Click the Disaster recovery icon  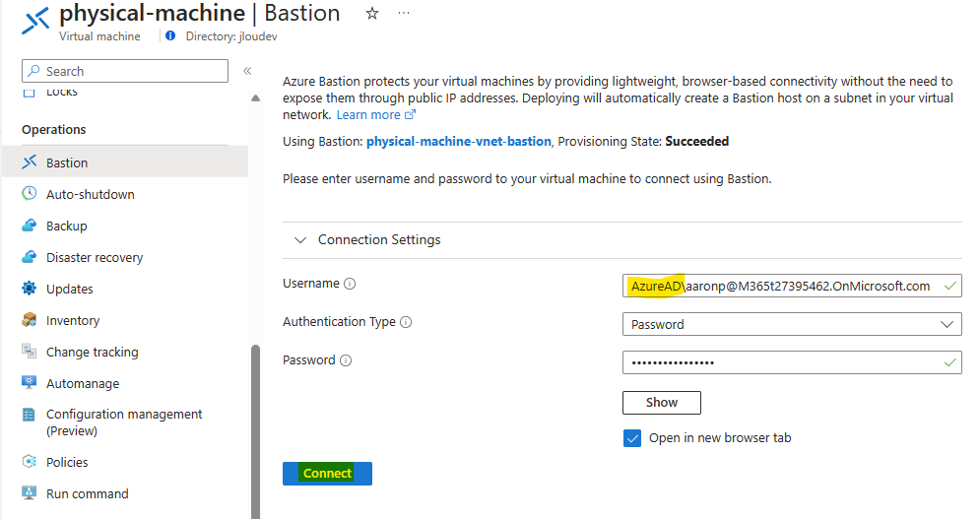30,257
